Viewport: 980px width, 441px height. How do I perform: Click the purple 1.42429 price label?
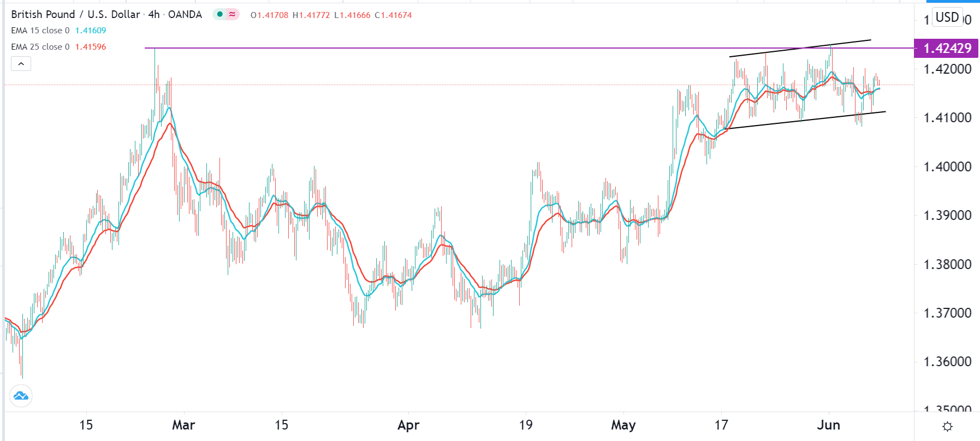(x=947, y=48)
